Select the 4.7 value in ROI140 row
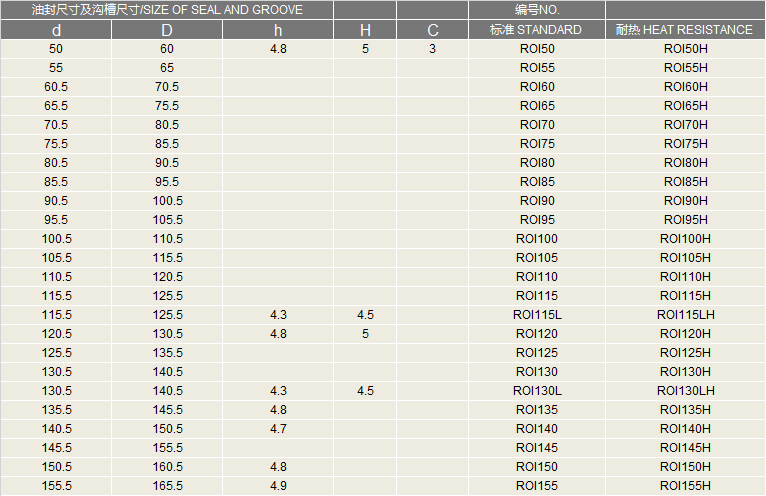The height and width of the screenshot is (496, 766). click(278, 429)
